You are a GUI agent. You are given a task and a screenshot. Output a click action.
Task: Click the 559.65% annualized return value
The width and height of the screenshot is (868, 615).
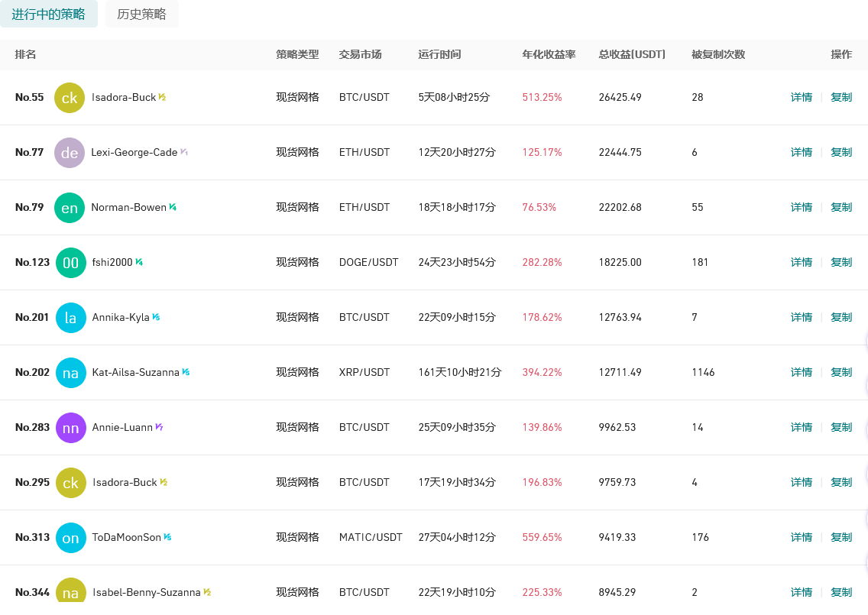pos(542,537)
